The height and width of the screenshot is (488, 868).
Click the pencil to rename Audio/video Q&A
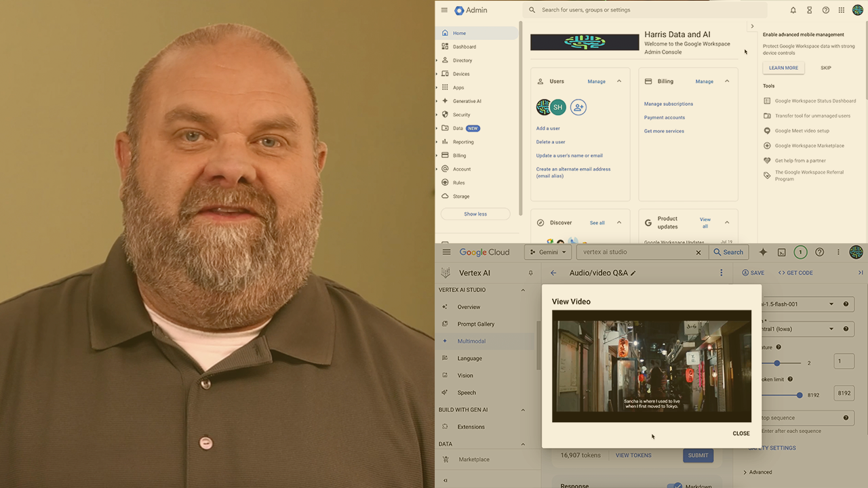pos(633,273)
